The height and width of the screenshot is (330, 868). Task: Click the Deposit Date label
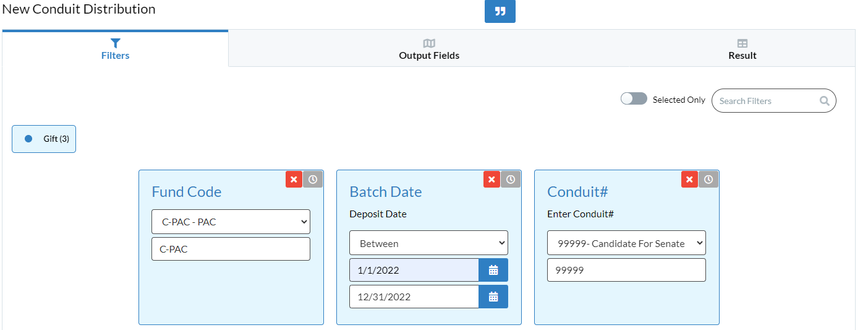(x=378, y=214)
